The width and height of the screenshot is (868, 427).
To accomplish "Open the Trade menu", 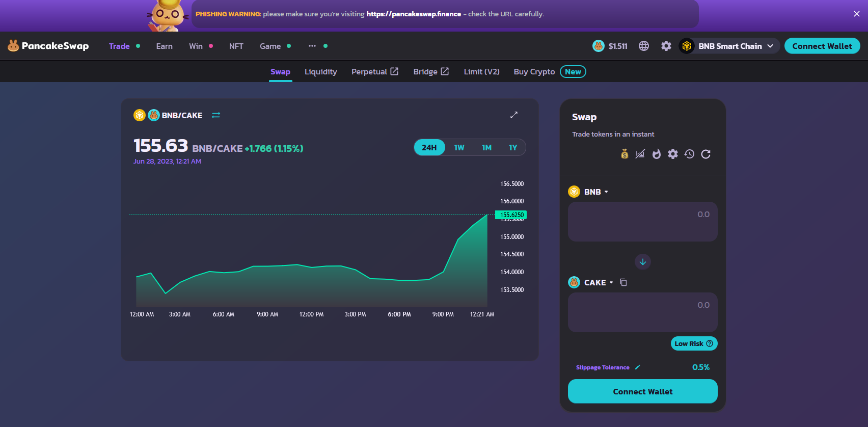I will point(119,46).
